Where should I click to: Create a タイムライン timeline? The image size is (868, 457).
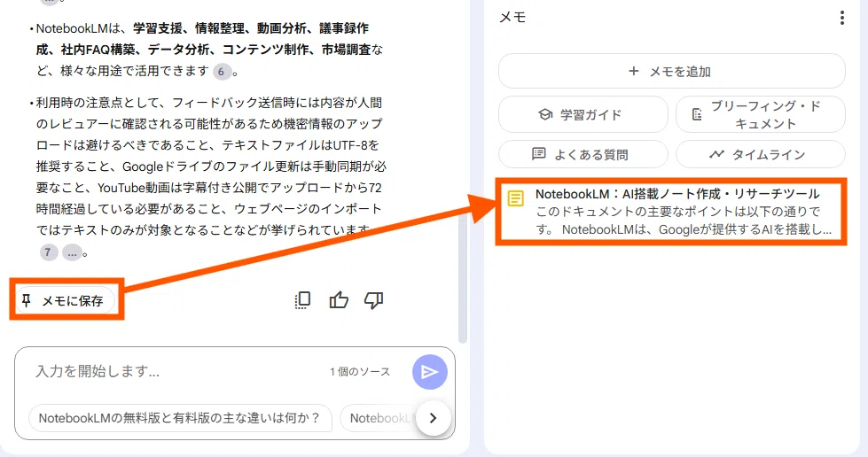pyautogui.click(x=760, y=154)
